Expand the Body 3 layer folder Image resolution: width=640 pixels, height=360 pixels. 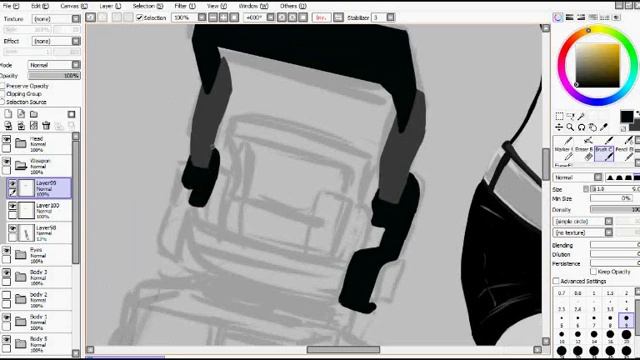(x=20, y=277)
